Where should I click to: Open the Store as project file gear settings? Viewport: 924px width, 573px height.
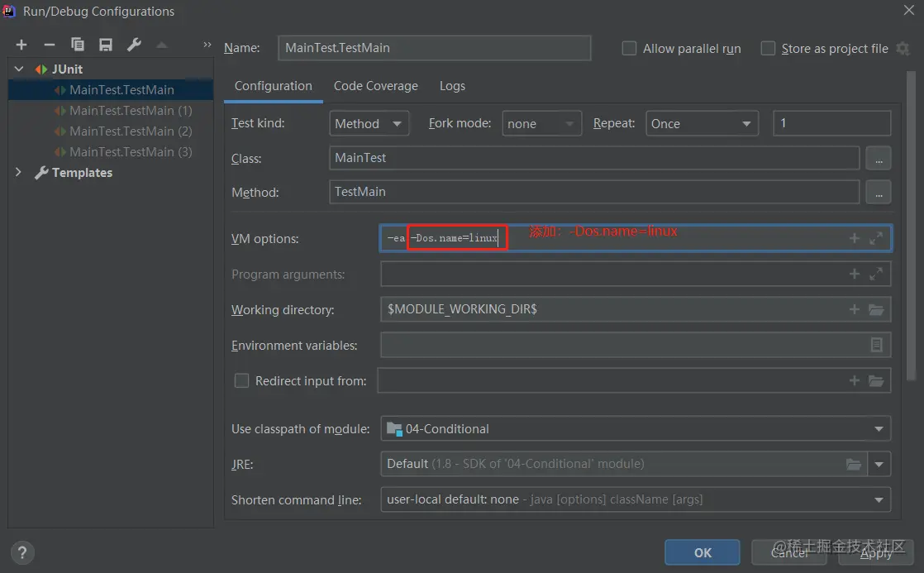(x=903, y=48)
